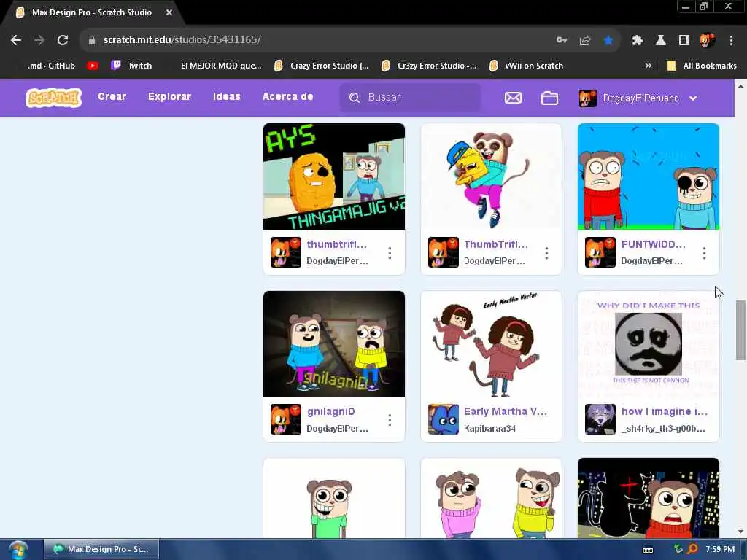Select the Max Design Pro browser tab
Viewport: 747px width, 560px height.
point(91,13)
